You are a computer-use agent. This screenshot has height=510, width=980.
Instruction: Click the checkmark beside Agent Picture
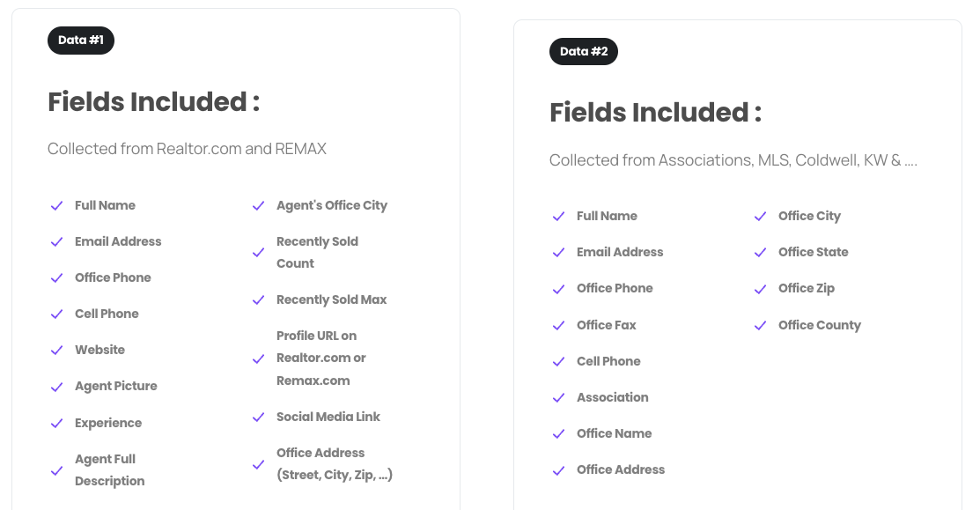(57, 387)
